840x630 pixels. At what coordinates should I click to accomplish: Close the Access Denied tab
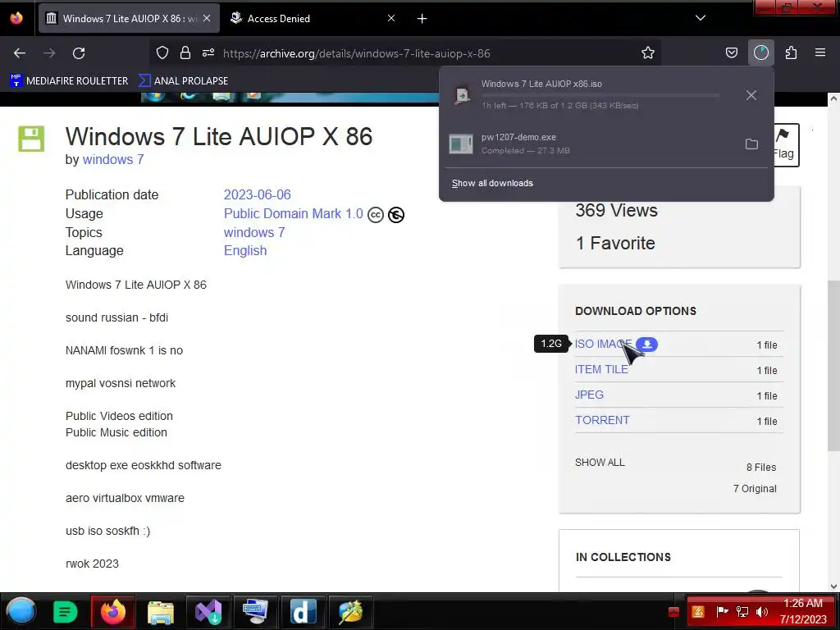[x=391, y=18]
